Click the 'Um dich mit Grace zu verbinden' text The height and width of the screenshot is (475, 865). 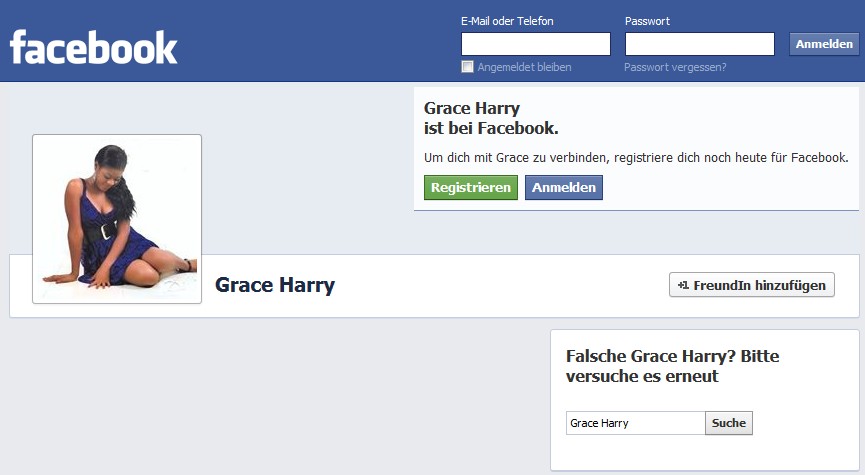pos(636,158)
